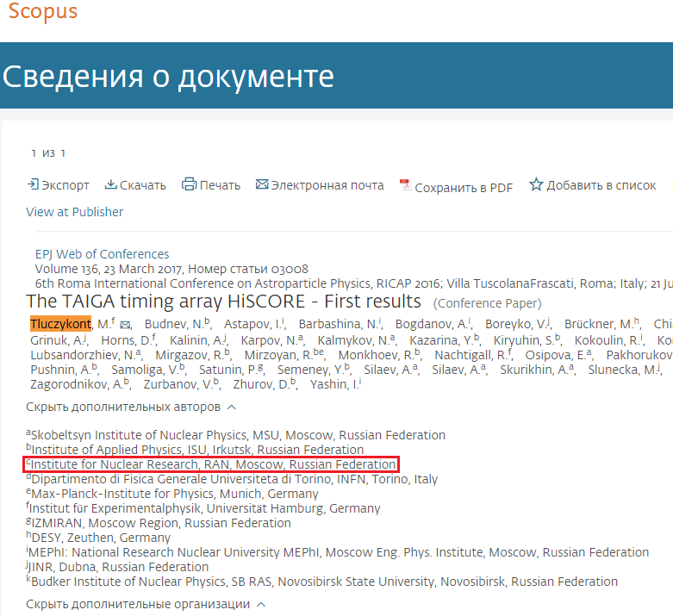The width and height of the screenshot is (673, 616).
Task: Click the Export arrow icon
Action: coord(33,184)
